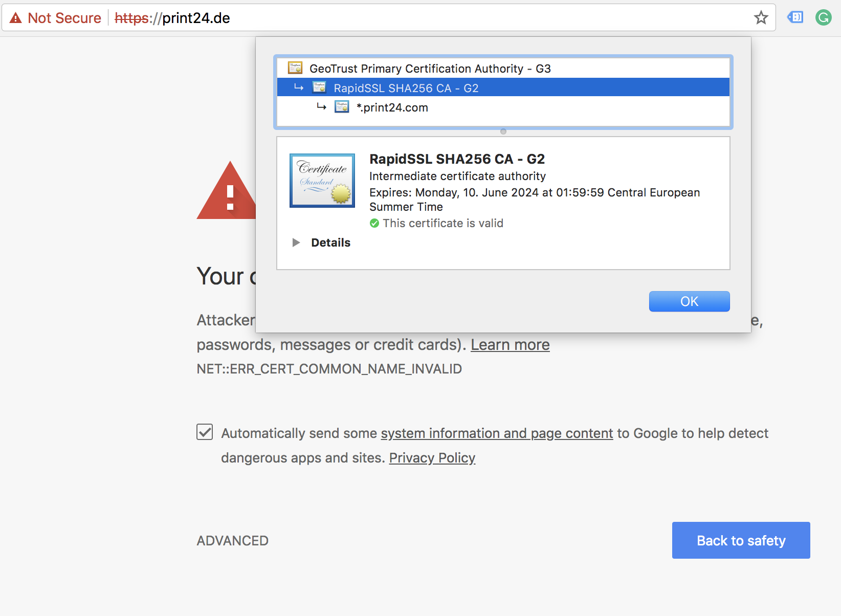Select the RapidSSL SHA256 CA - G2 row
Screen dimensions: 841x616
pos(406,88)
